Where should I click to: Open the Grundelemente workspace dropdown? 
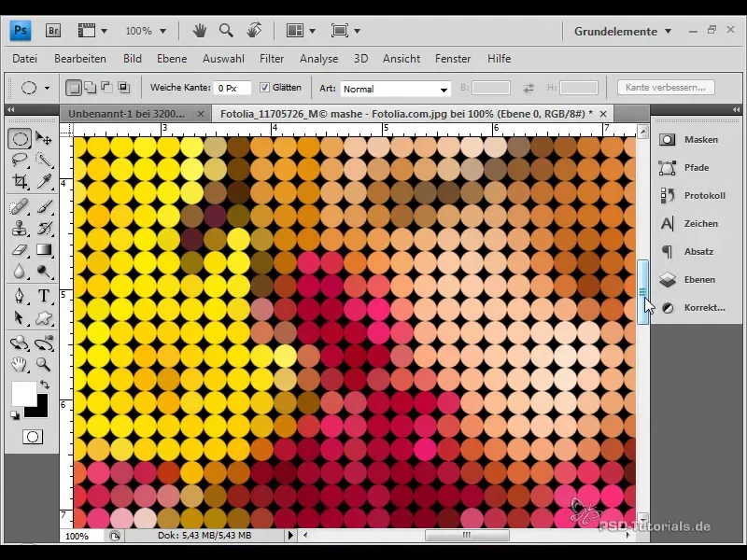[623, 32]
